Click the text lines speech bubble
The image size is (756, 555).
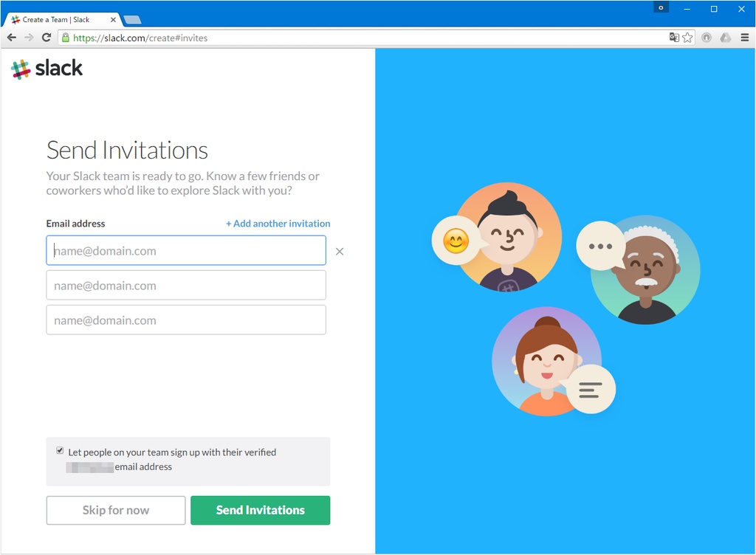[591, 389]
